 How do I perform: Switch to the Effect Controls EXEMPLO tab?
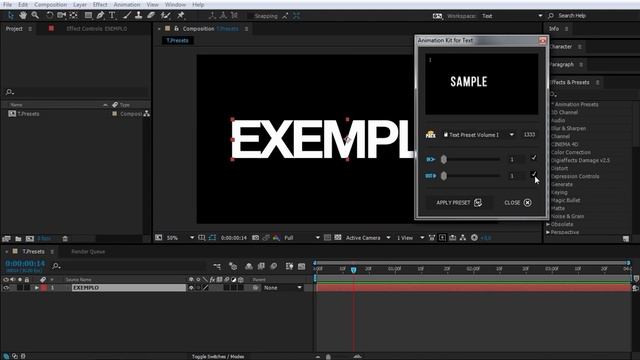[x=97, y=29]
